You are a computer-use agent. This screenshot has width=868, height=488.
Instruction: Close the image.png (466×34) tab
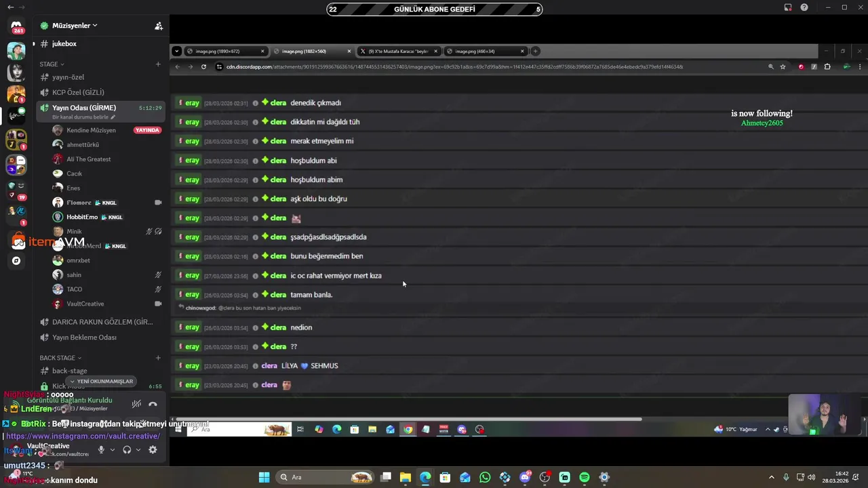pos(522,51)
